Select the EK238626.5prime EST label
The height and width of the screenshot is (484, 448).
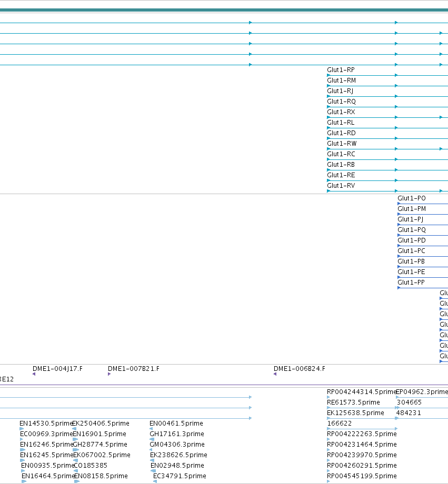coord(178,455)
